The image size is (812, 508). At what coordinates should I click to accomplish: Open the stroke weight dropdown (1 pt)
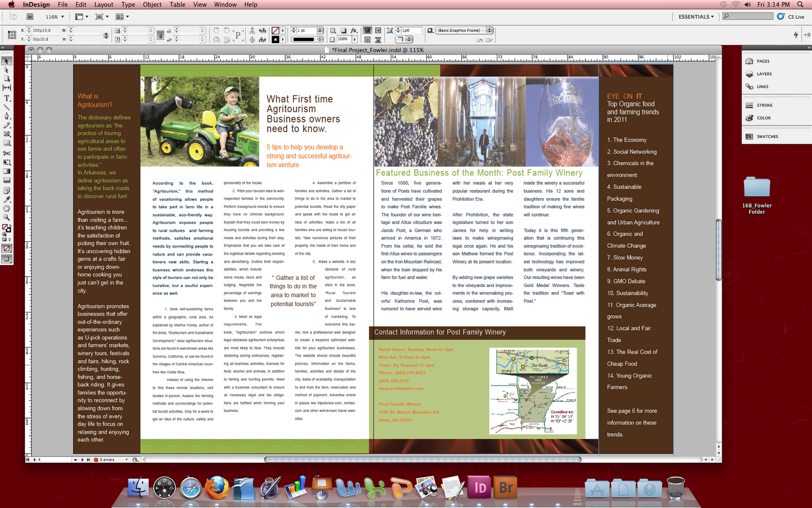pos(320,30)
